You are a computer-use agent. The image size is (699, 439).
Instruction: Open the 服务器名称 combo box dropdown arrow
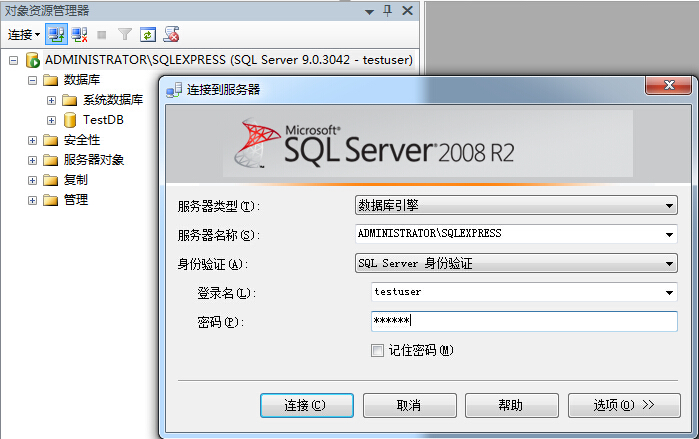point(669,234)
